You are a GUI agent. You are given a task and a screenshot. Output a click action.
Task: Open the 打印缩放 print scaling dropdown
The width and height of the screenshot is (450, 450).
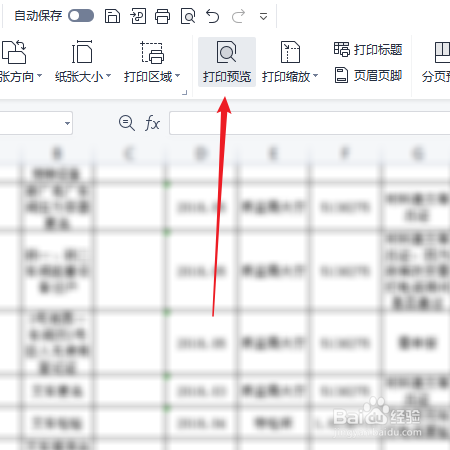pos(290,62)
